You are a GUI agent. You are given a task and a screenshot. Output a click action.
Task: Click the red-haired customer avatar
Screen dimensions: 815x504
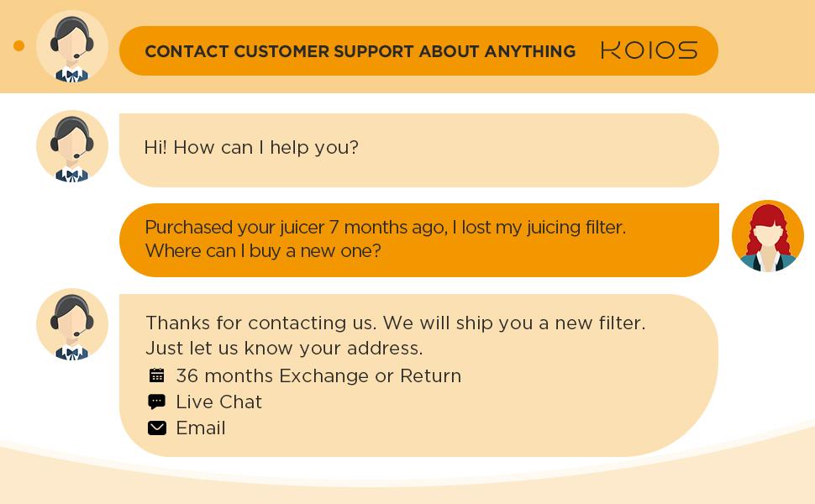767,237
